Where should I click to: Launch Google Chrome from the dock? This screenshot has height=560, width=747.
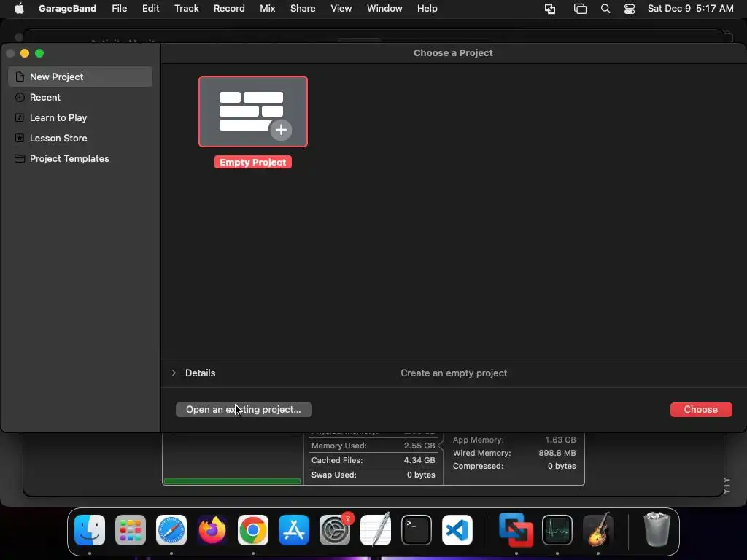(x=253, y=530)
